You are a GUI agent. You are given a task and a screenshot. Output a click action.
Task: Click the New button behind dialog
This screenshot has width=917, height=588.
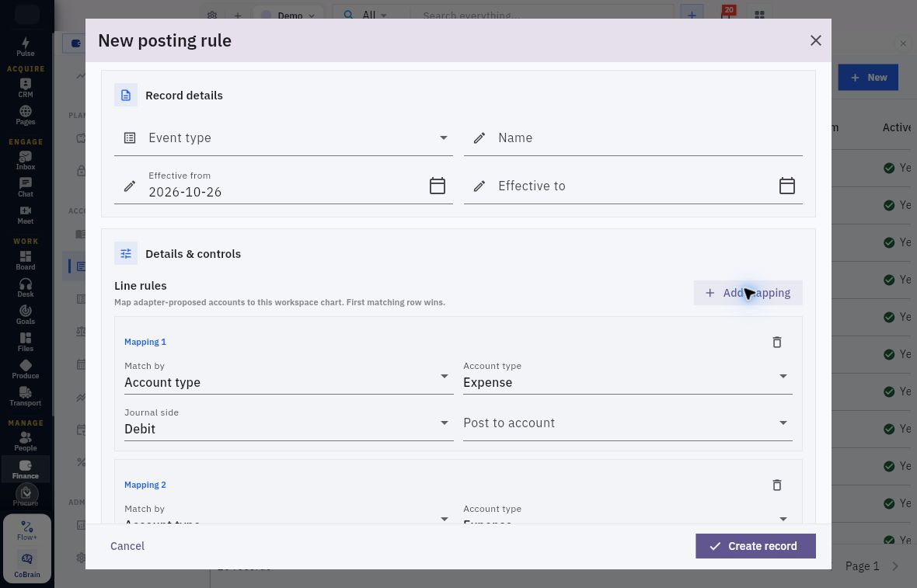pos(868,77)
